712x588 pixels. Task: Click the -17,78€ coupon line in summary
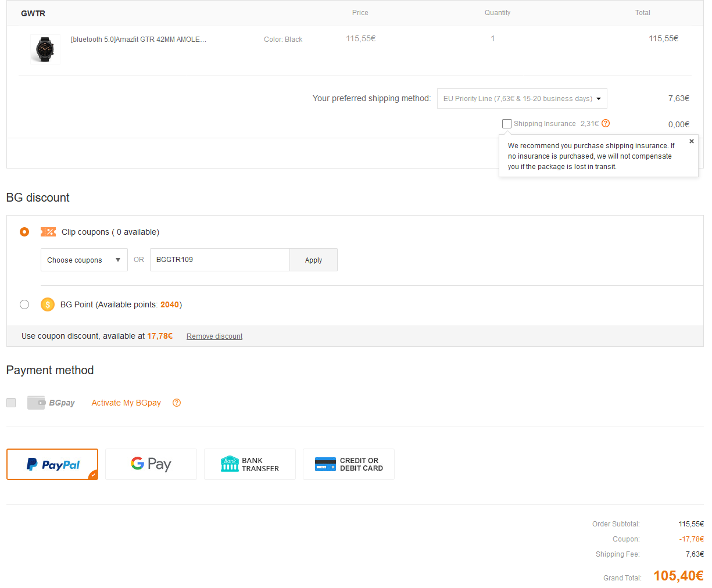692,539
